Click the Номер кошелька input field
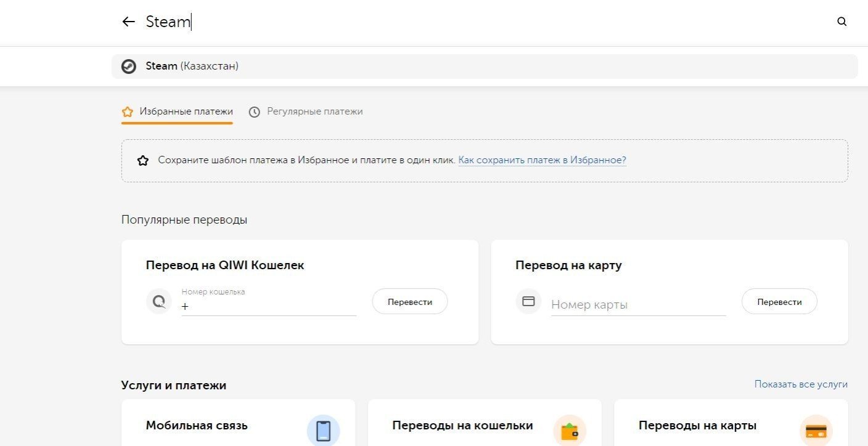Image resolution: width=868 pixels, height=446 pixels. coord(269,302)
